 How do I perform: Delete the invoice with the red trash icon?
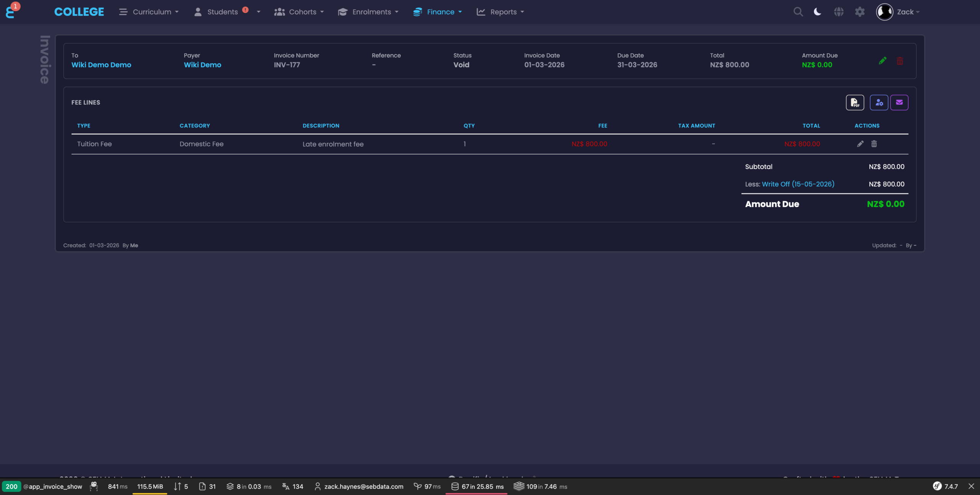[x=900, y=61]
